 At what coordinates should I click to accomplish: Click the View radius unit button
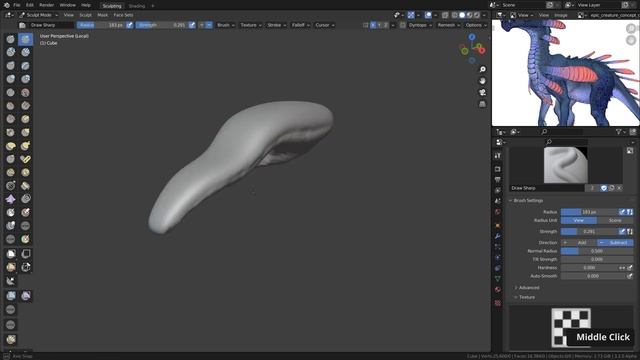579,220
